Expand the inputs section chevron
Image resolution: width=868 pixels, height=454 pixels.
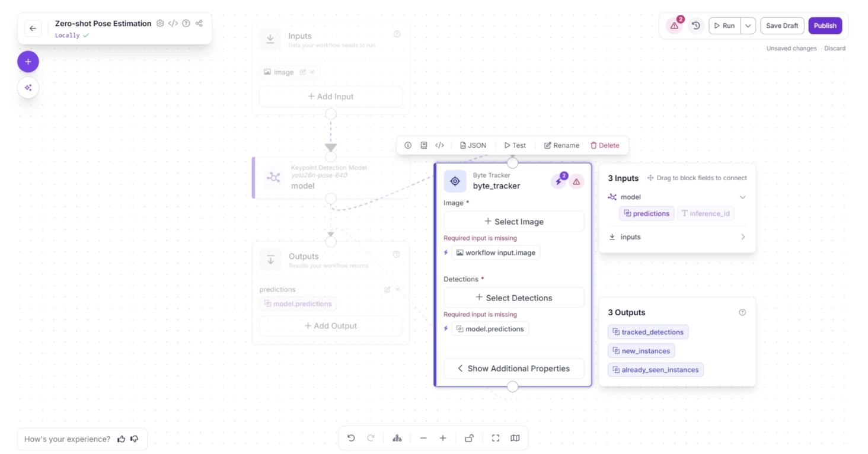pos(742,237)
